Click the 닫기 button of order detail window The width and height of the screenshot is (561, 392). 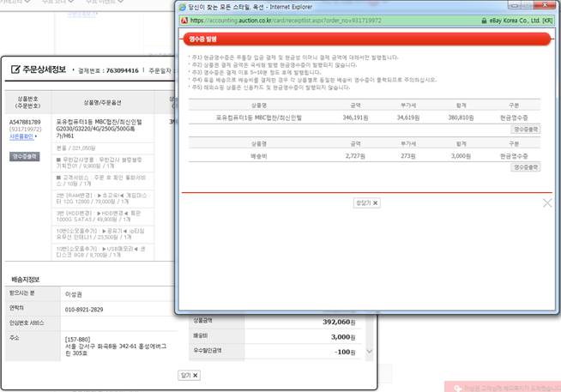(x=189, y=375)
